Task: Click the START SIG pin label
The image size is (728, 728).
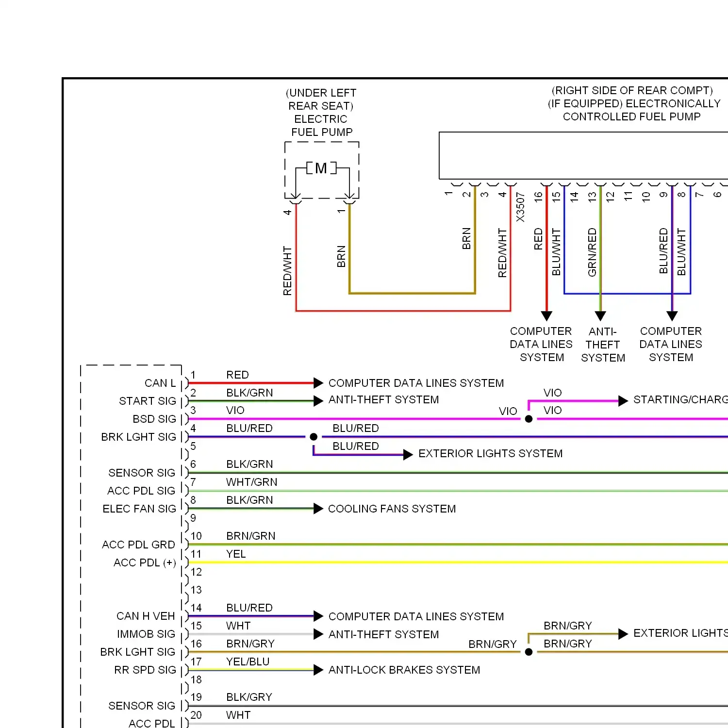Action: [148, 401]
